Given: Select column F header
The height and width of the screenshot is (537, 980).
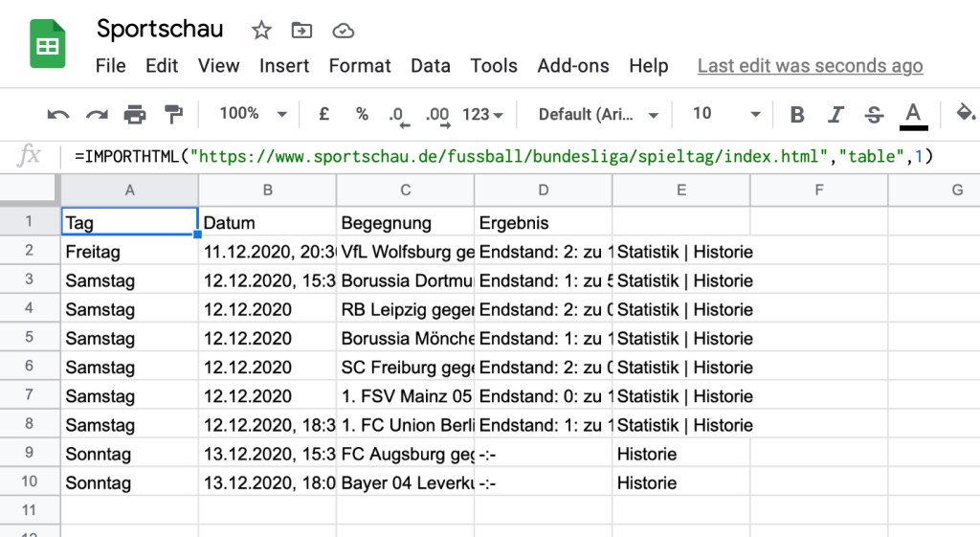Looking at the screenshot, I should click(x=819, y=190).
